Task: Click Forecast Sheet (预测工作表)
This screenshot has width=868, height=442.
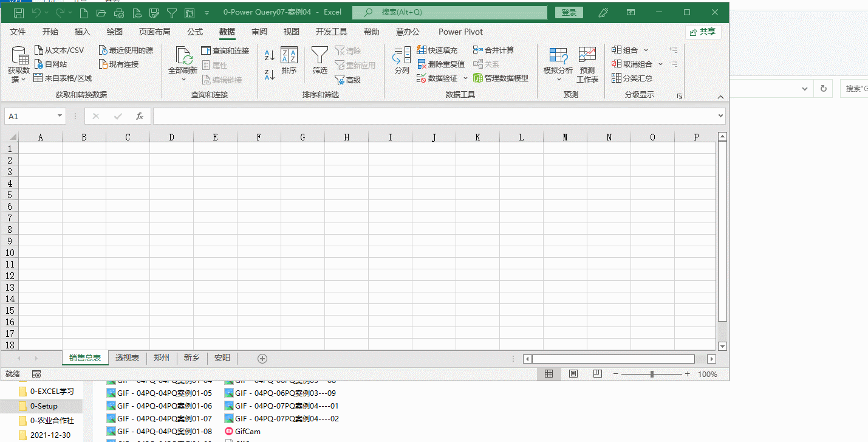Action: (587, 65)
